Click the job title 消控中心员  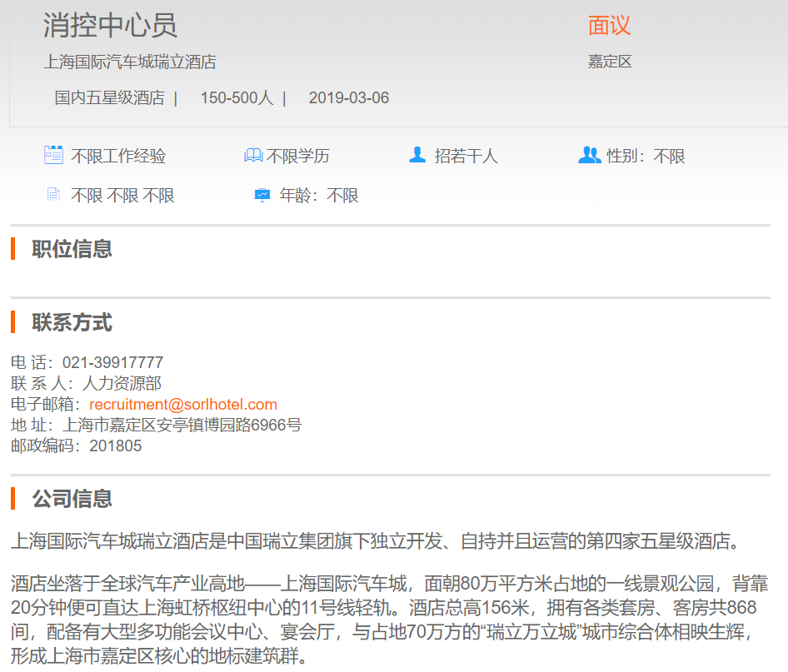pos(110,26)
